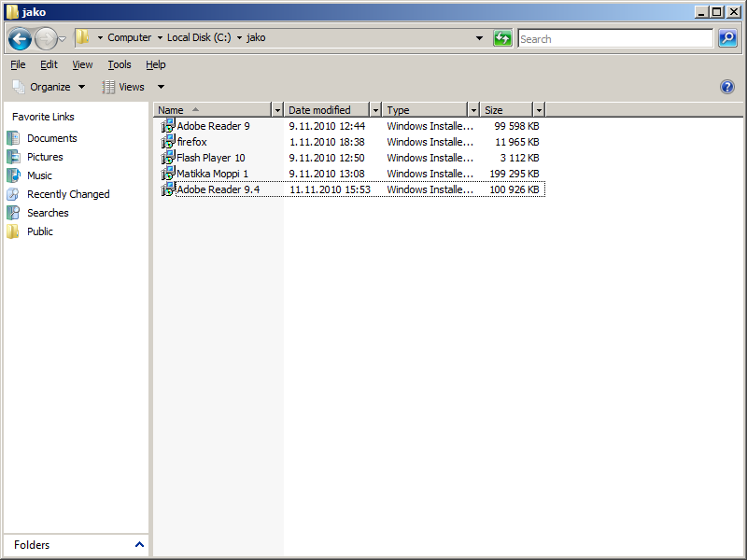The image size is (747, 560).
Task: Open the Name column filter dropdown
Action: (x=277, y=110)
